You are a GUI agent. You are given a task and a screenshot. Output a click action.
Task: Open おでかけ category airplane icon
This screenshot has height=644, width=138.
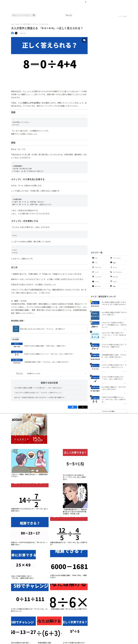pos(111,277)
